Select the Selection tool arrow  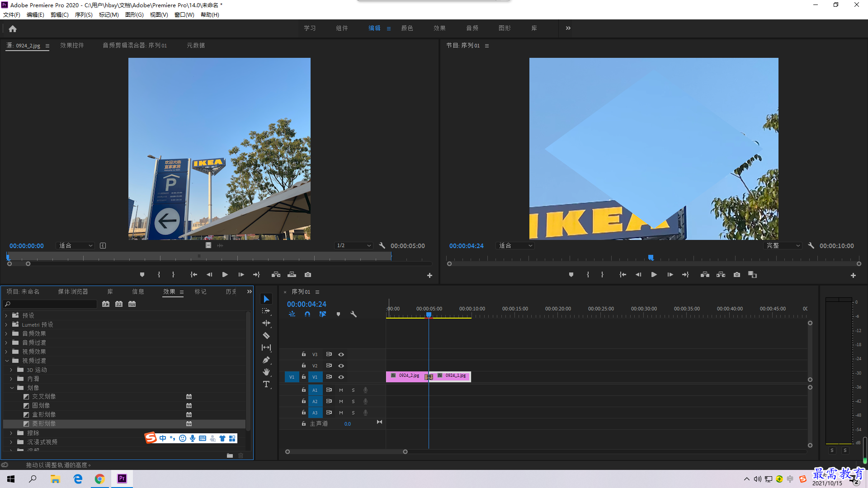266,299
